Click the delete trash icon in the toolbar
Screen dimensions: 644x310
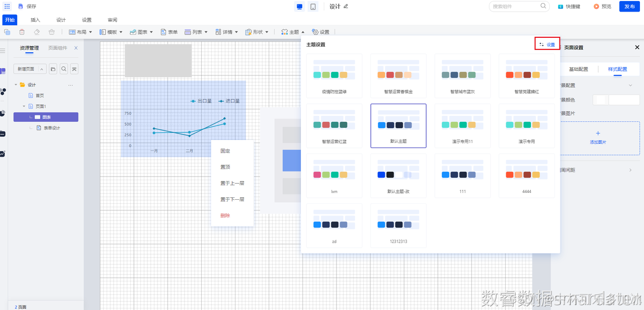click(22, 32)
